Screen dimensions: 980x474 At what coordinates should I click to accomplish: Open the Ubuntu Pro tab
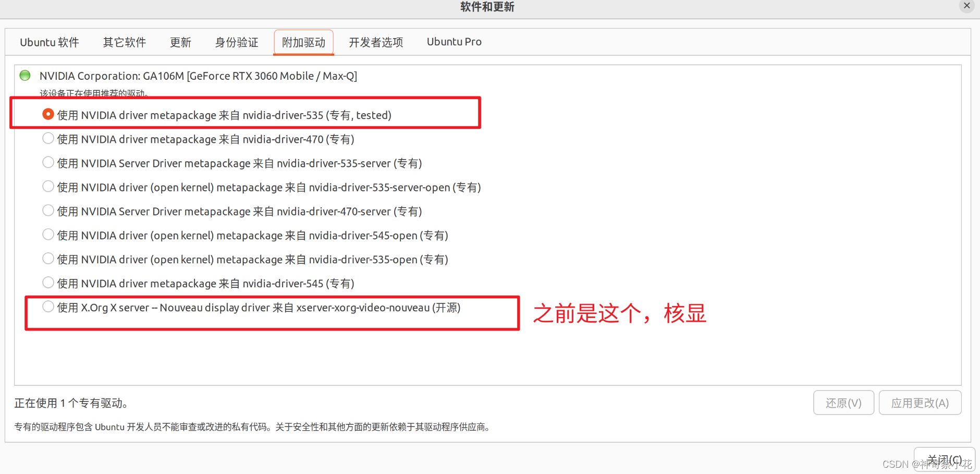click(454, 42)
